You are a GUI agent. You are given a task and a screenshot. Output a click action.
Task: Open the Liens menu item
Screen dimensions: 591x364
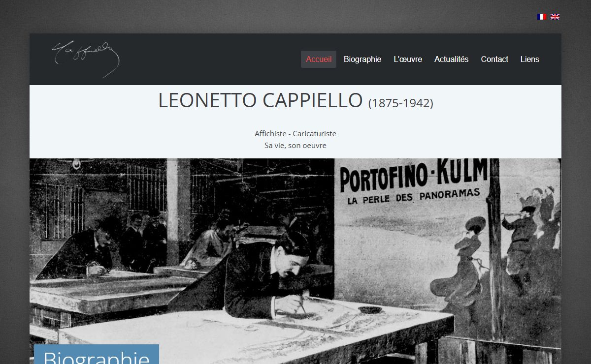pos(530,59)
